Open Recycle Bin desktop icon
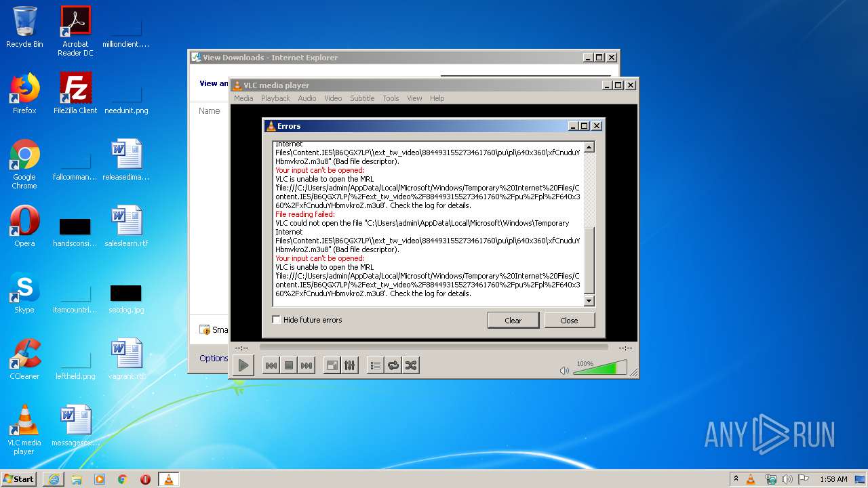The height and width of the screenshot is (488, 868). 24,27
